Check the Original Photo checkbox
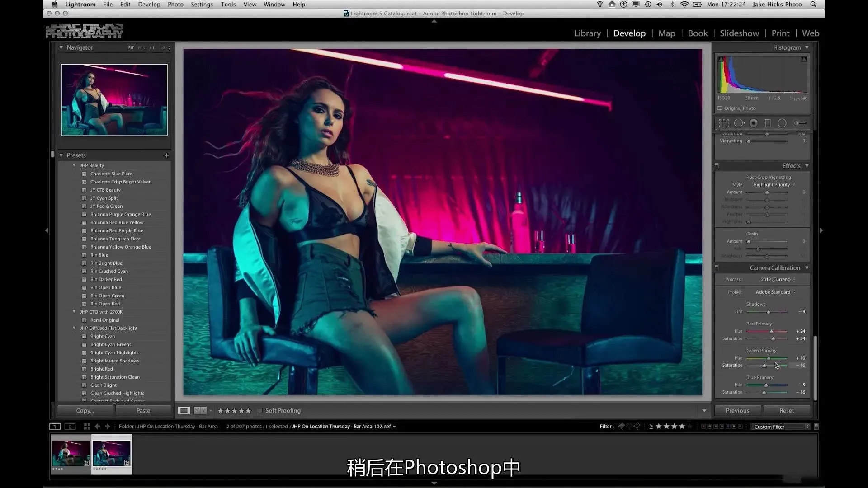Viewport: 868px width, 488px height. coord(720,108)
